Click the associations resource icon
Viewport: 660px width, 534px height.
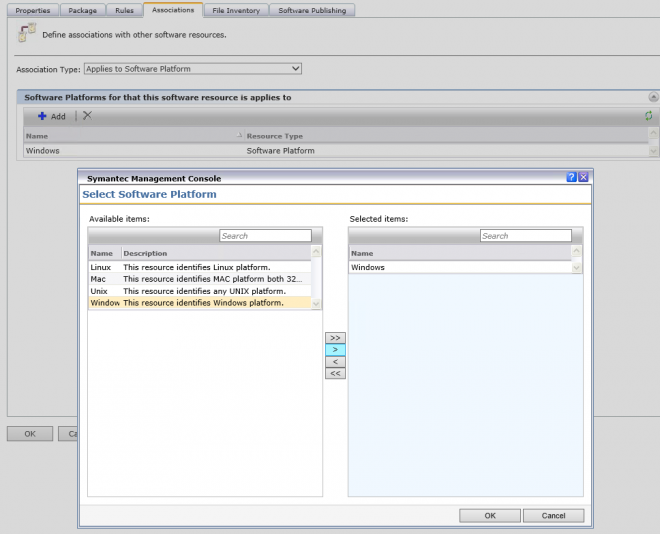[x=27, y=33]
